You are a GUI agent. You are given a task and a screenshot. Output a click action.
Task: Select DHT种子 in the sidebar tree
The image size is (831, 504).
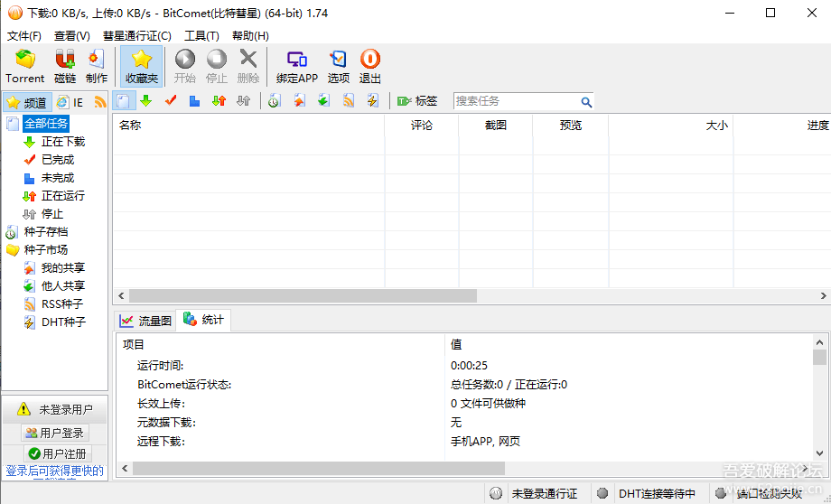63,322
